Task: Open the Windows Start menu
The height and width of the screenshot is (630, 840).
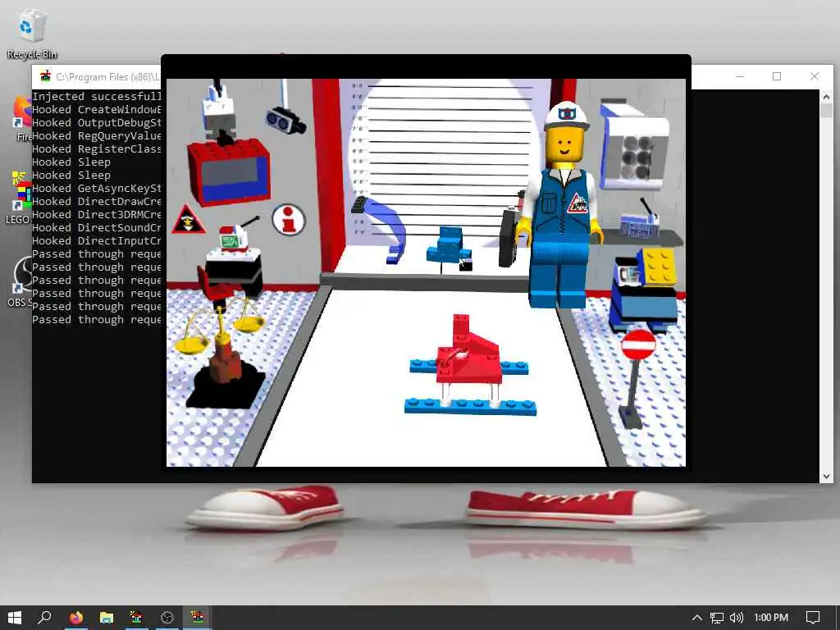Action: (x=15, y=618)
